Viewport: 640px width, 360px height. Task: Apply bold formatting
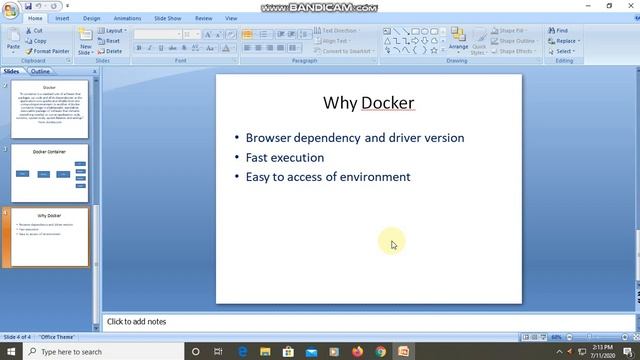(x=139, y=48)
